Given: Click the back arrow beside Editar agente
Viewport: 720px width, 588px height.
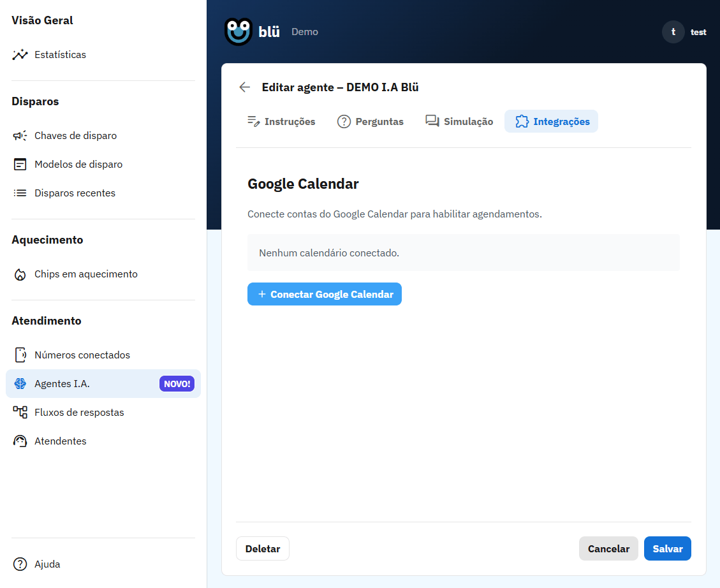Looking at the screenshot, I should (245, 87).
